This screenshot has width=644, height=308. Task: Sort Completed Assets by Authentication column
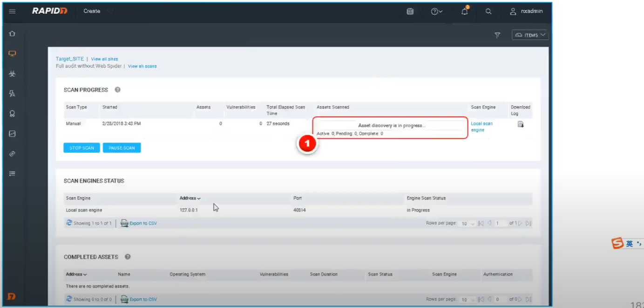498,274
